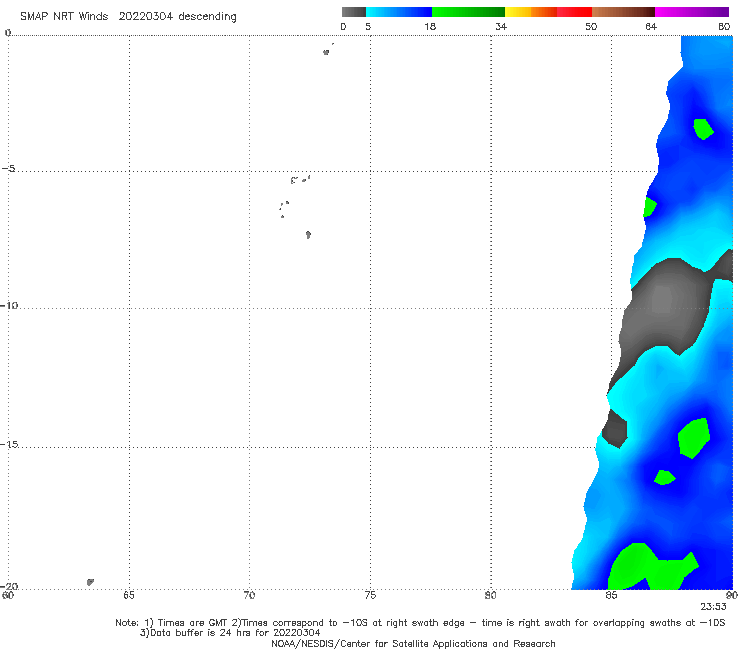Click the island outline near 73E just below equator
Viewport: 740px width, 650px height.
pos(326,52)
